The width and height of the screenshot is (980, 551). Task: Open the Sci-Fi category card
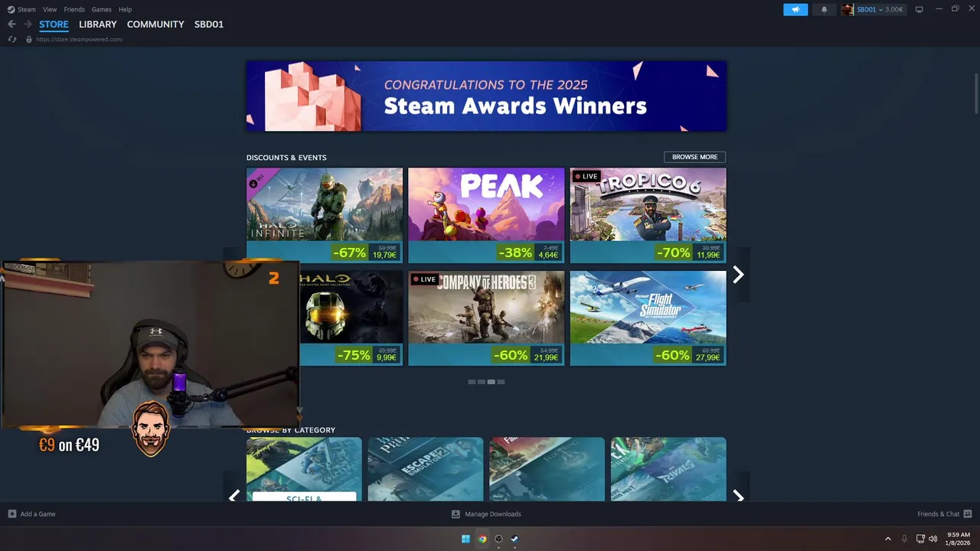304,469
